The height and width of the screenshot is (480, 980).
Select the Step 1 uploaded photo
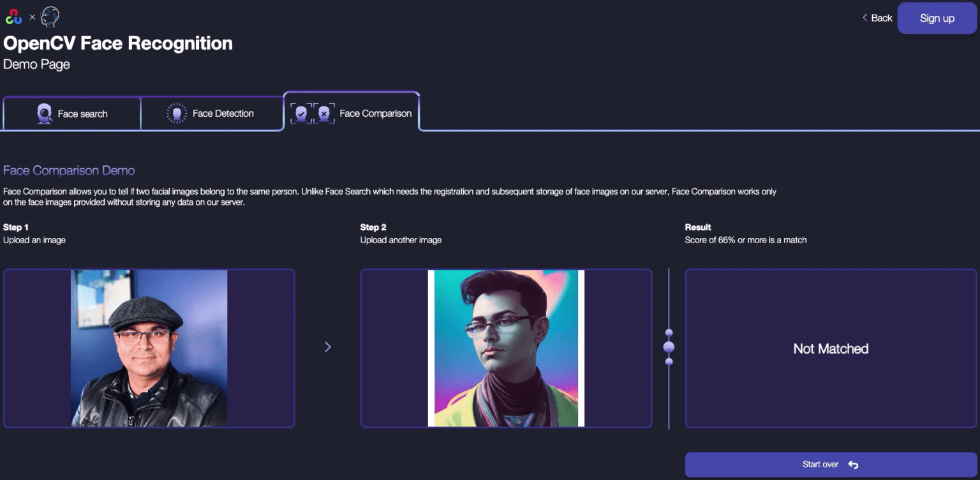point(149,348)
